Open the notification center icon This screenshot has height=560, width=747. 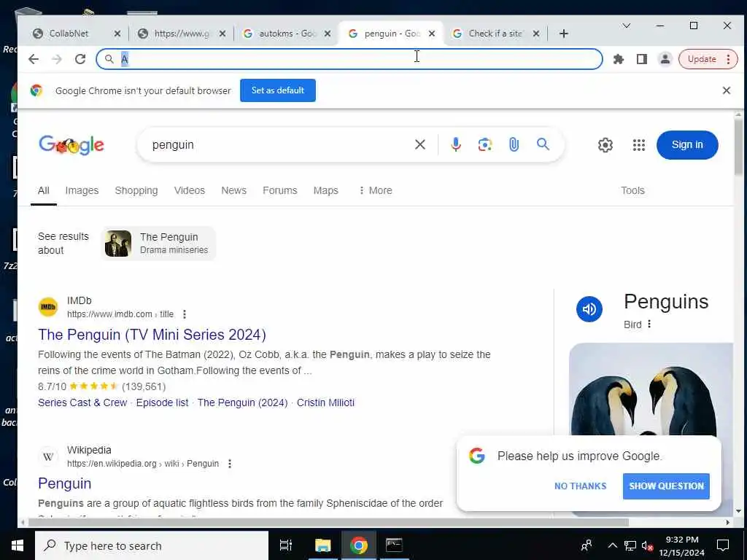pos(723,545)
